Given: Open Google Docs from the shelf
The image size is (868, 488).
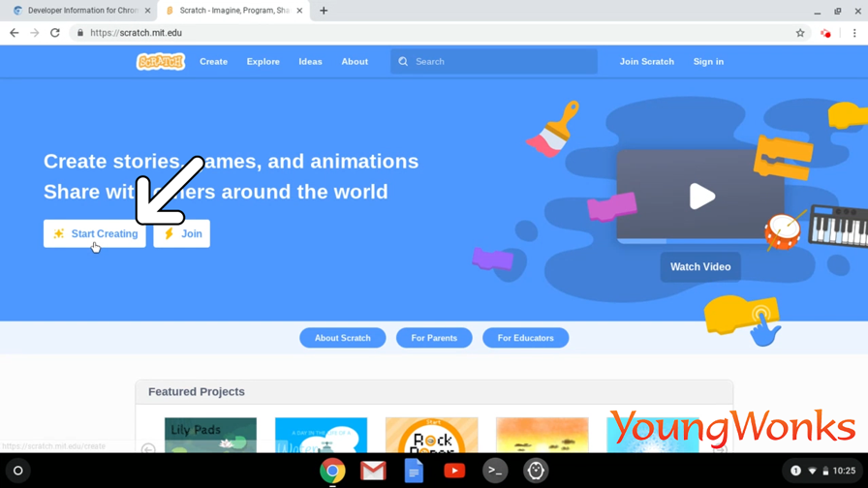Looking at the screenshot, I should (x=414, y=471).
